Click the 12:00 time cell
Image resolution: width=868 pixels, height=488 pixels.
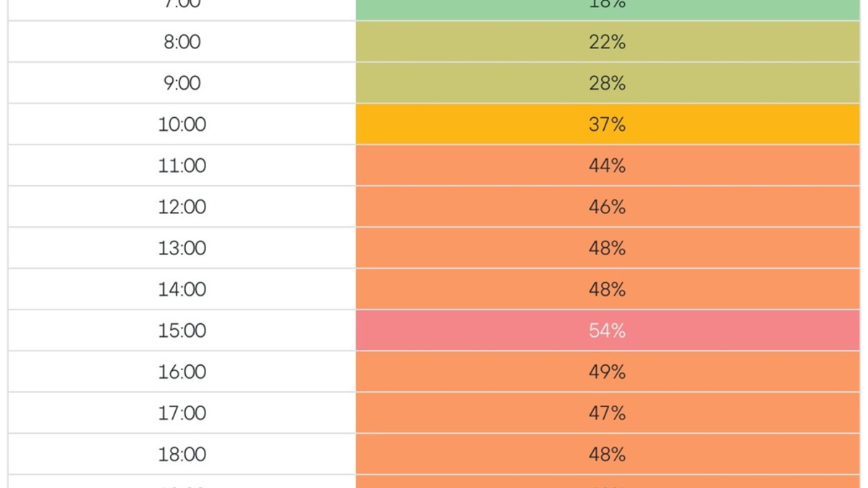point(182,207)
